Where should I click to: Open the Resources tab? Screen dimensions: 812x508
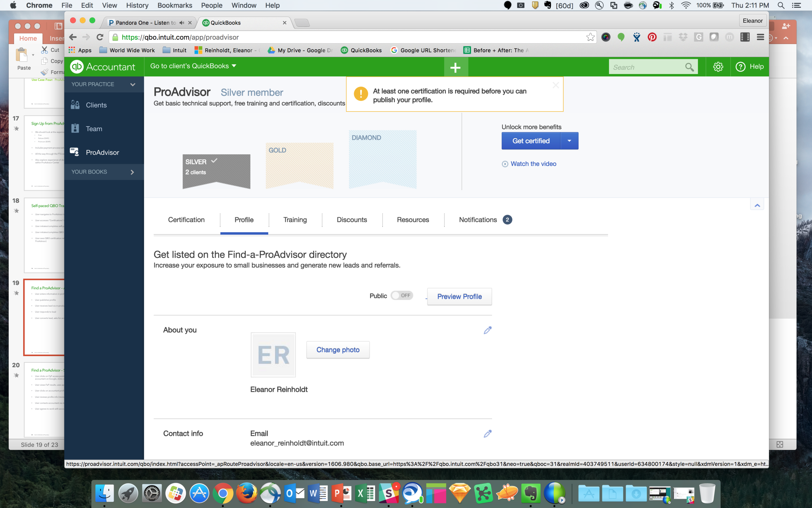point(413,220)
